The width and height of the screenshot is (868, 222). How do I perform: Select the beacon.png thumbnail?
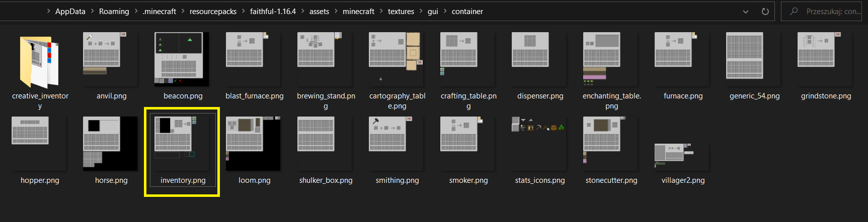(x=183, y=59)
